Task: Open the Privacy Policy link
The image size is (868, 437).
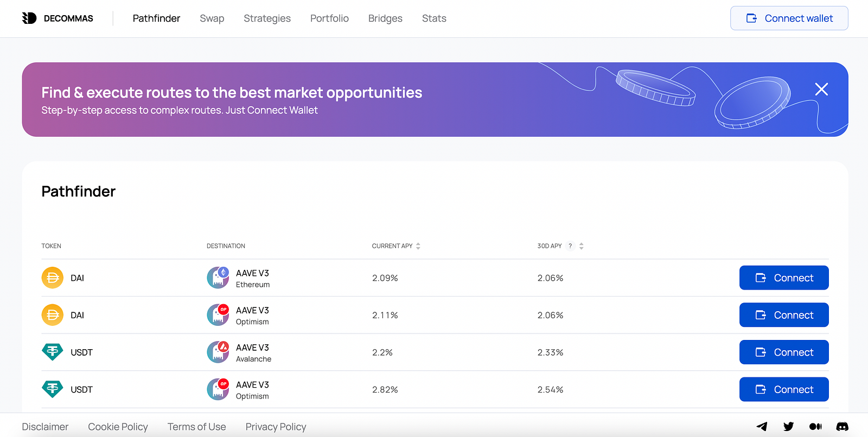Action: tap(276, 427)
